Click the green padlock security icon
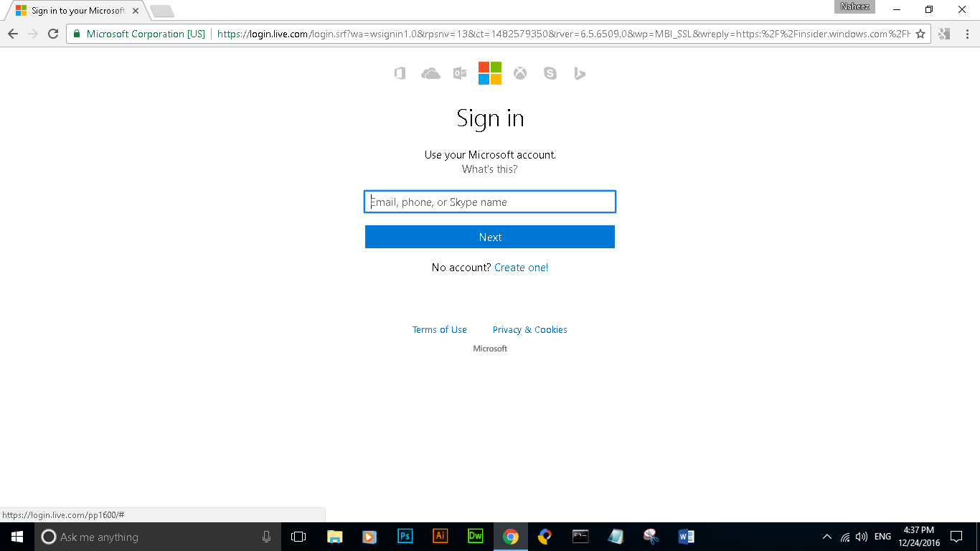980x551 pixels. click(77, 34)
